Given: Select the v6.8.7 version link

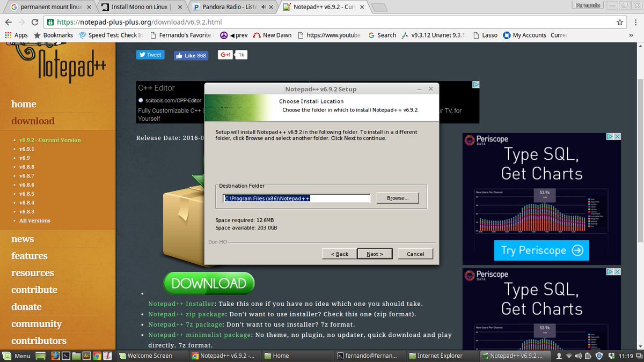Looking at the screenshot, I should [x=27, y=176].
